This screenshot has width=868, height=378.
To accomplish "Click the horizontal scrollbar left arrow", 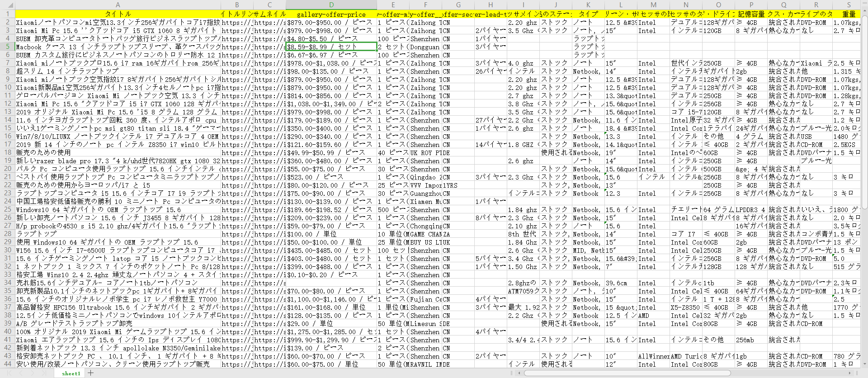I will tap(519, 373).
